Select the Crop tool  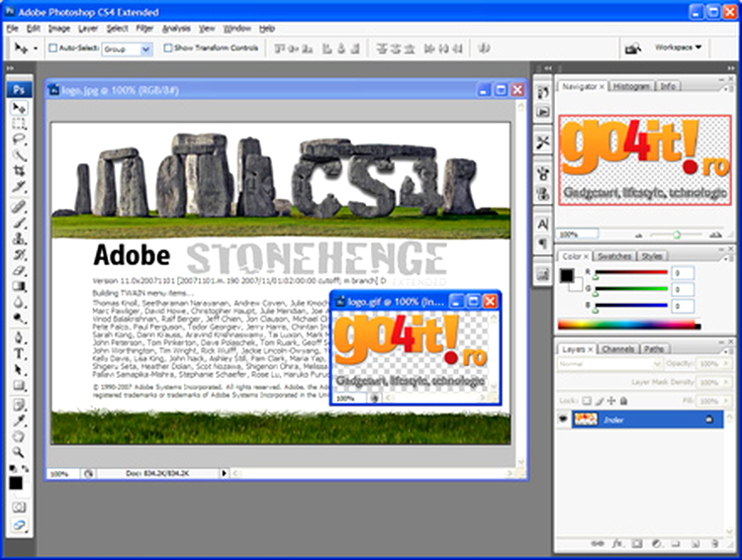[19, 171]
